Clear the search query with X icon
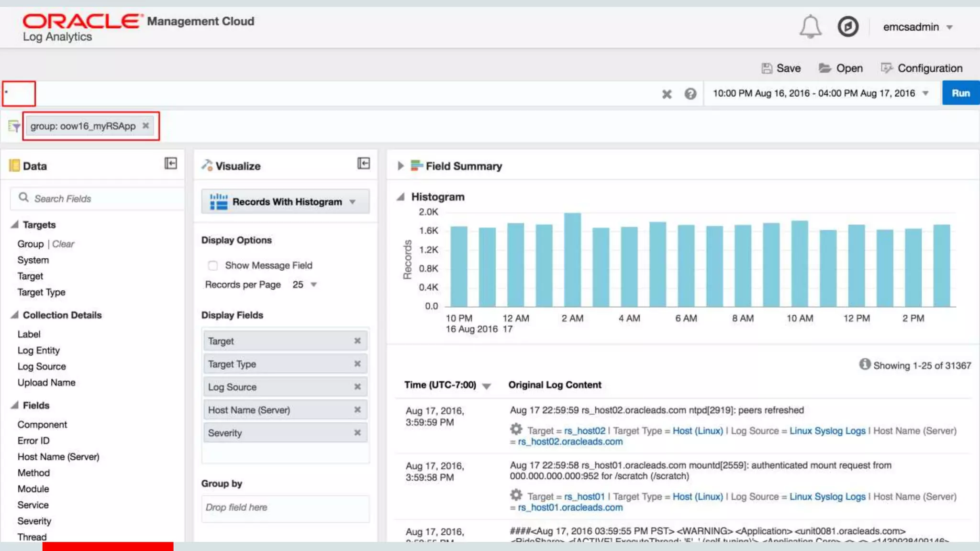The height and width of the screenshot is (551, 980). (667, 94)
